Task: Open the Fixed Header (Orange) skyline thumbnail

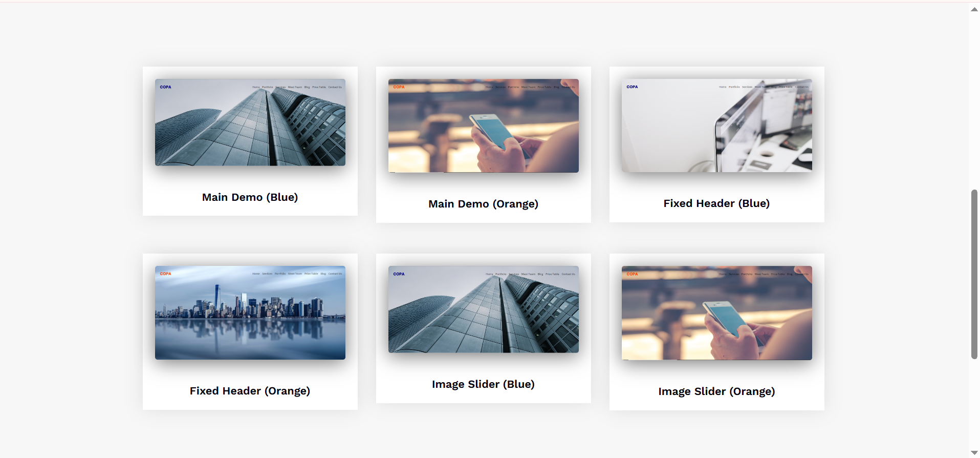Action: [250, 313]
